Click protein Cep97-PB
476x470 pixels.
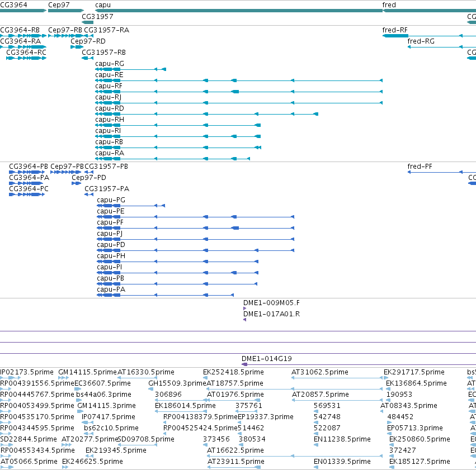click(x=67, y=167)
